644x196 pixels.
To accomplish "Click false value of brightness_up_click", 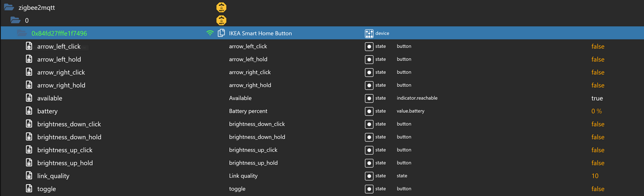I will pyautogui.click(x=597, y=150).
